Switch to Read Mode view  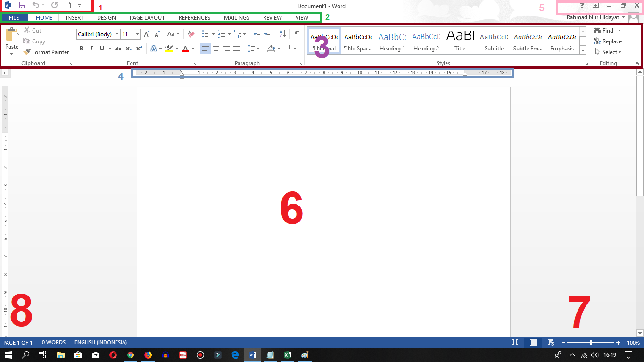pyautogui.click(x=516, y=343)
